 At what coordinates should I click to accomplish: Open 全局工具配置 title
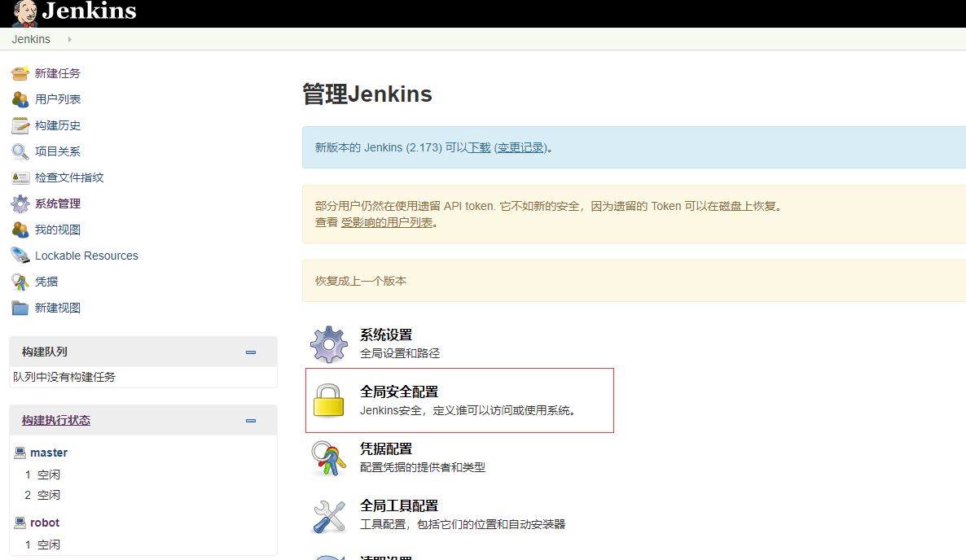point(399,505)
